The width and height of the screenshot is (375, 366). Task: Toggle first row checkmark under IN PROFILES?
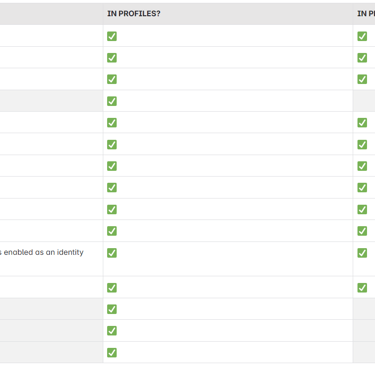[x=112, y=36]
